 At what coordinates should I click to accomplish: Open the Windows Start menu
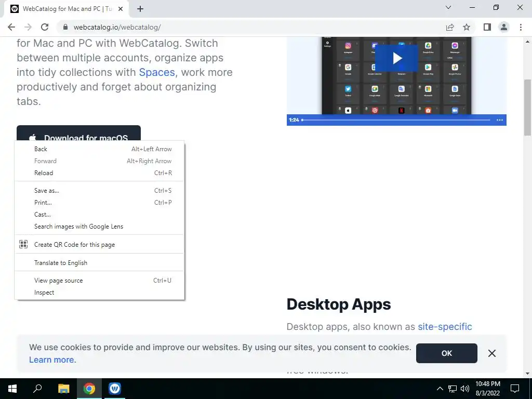click(x=12, y=389)
